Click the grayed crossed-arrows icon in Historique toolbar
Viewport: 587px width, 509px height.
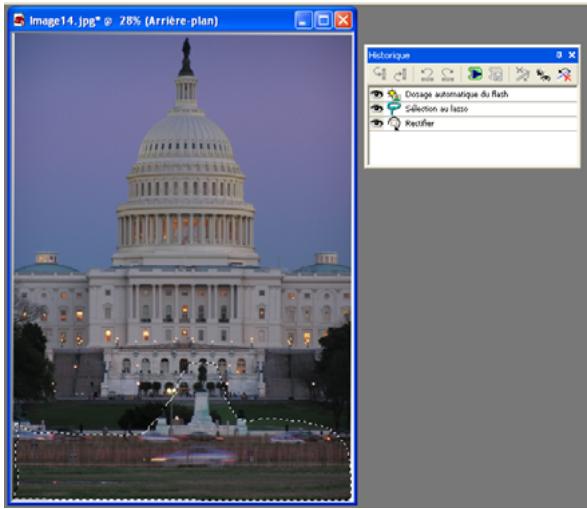pyautogui.click(x=522, y=74)
